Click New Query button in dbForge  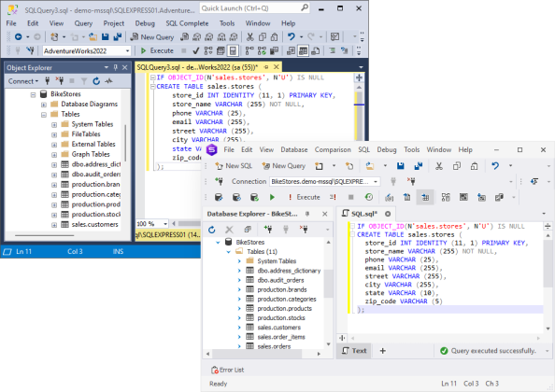pyautogui.click(x=284, y=166)
